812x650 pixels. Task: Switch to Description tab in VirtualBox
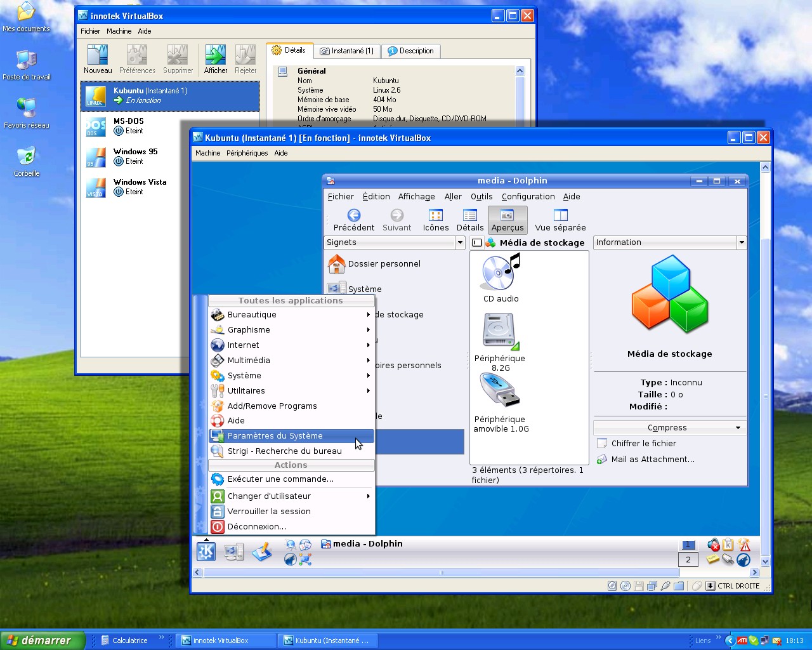[x=410, y=51]
